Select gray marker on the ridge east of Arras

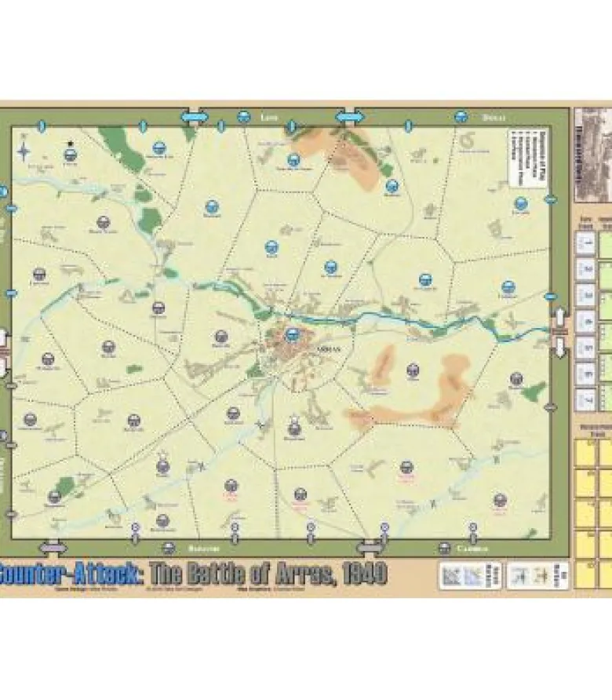click(x=413, y=370)
